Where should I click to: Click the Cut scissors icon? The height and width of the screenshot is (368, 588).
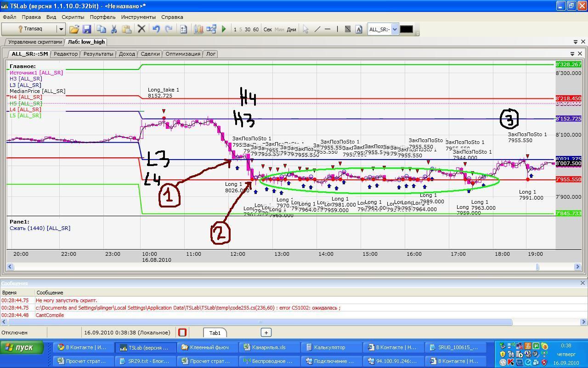pyautogui.click(x=113, y=29)
